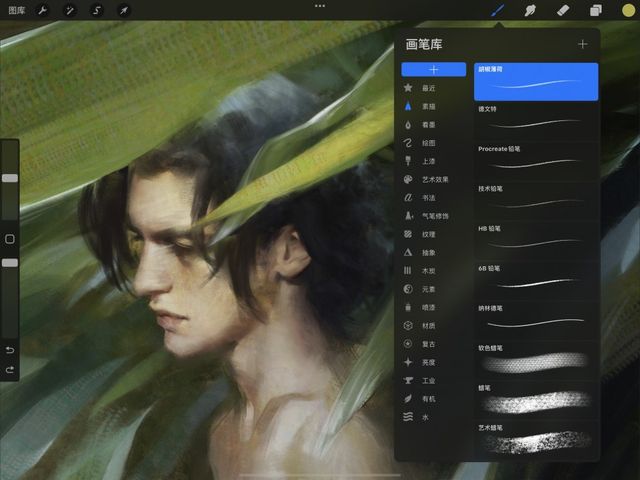The width and height of the screenshot is (640, 480).
Task: Select the 6B 铅笔 brush
Action: tap(536, 280)
